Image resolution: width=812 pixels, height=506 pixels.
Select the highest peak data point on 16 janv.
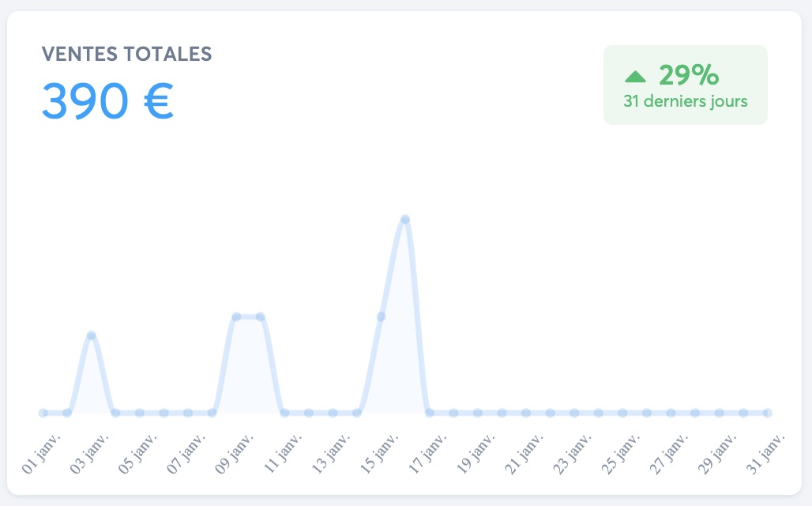pyautogui.click(x=405, y=219)
